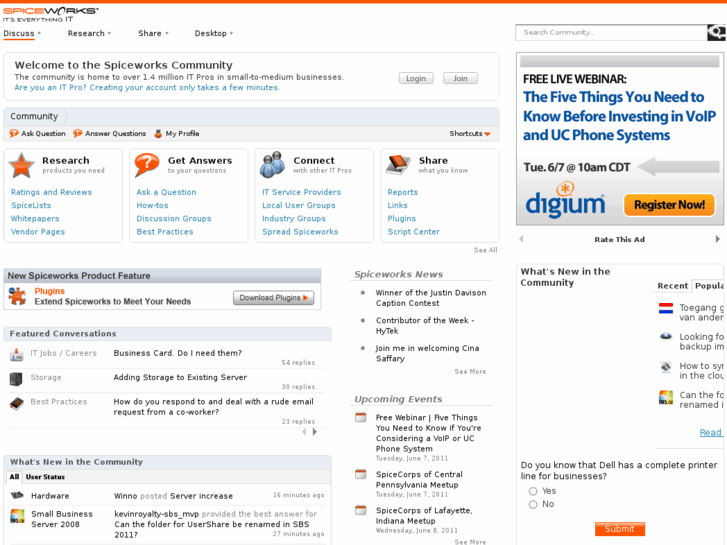Click calendar icon for Central Pennsylvania Meetup
Viewport: 727px width, 545px height.
coord(361,474)
